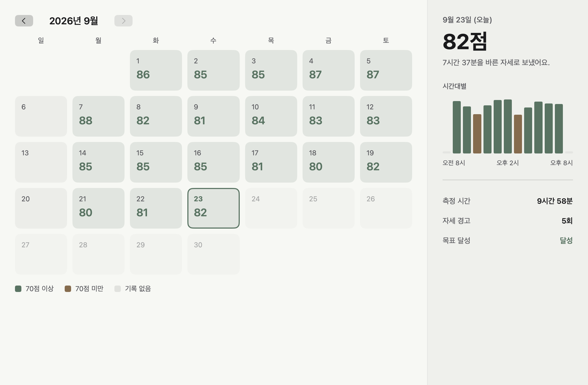
Task: Click the '9시간 58분' measured time value
Action: (555, 201)
